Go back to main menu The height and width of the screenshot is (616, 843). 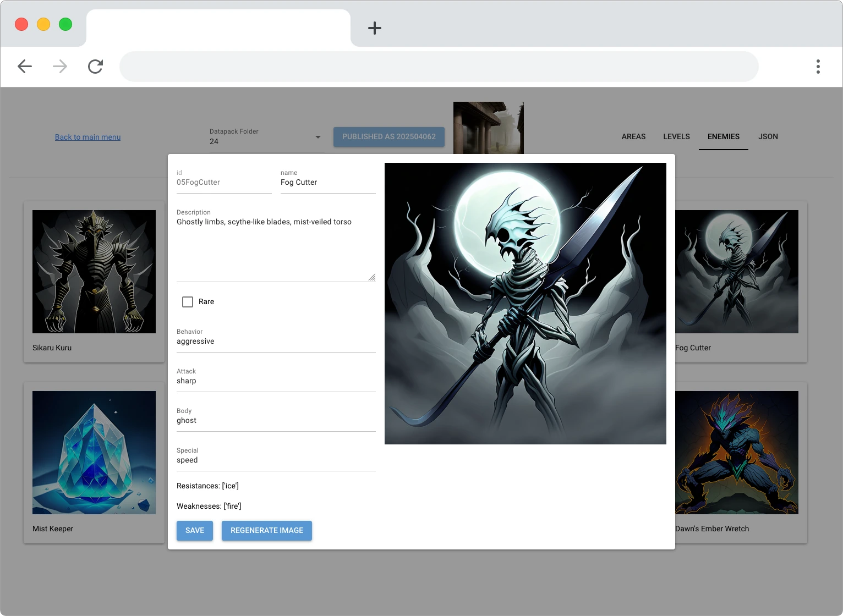(x=87, y=137)
